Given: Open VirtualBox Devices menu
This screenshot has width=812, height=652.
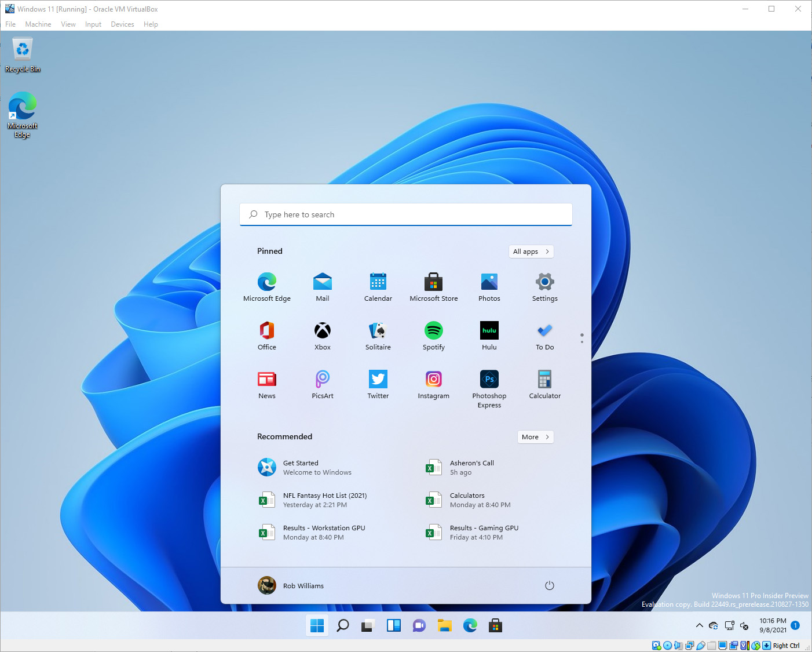Looking at the screenshot, I should [122, 24].
